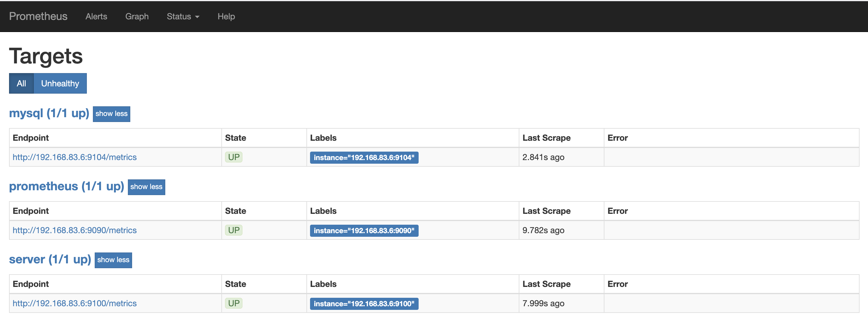Select the All targets filter
Screen dimensions: 868x331
pos(21,83)
